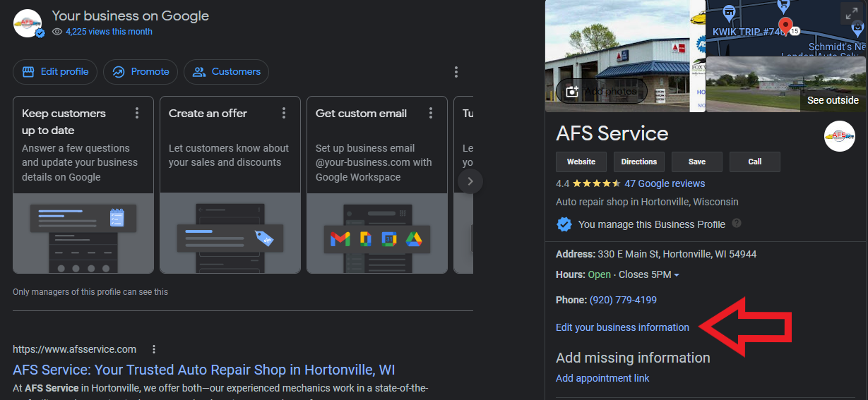The image size is (868, 400).
Task: Click the next arrow on the card carousel
Action: [x=470, y=181]
